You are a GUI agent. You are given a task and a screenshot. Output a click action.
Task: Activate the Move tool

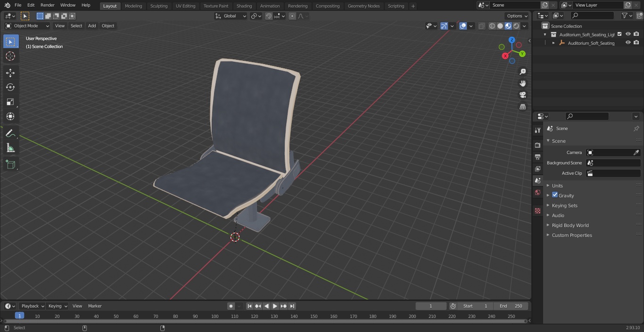(10, 73)
